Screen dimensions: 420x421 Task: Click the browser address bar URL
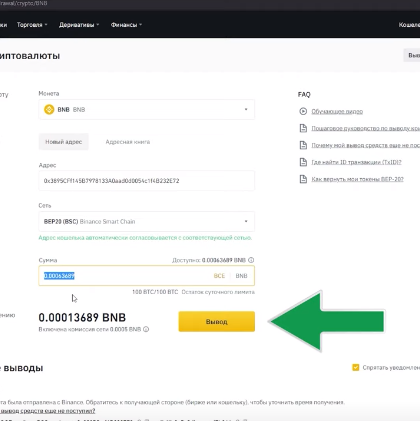click(24, 3)
